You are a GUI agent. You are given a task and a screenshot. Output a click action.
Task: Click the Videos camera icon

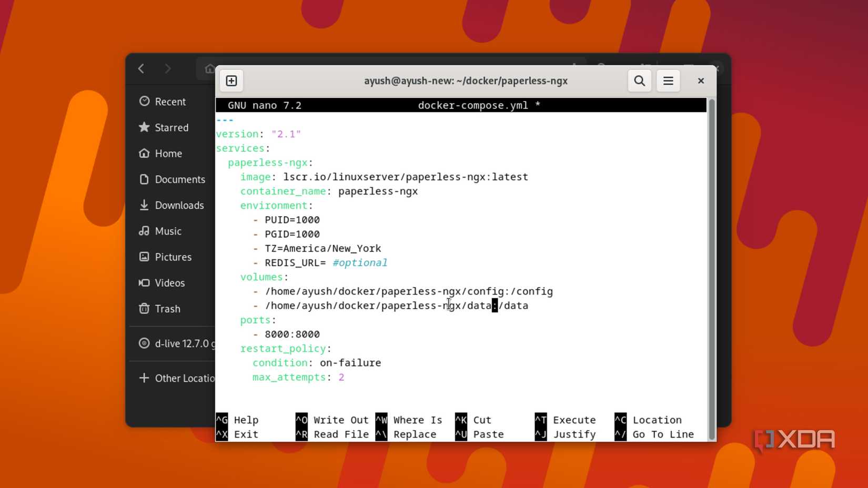144,282
